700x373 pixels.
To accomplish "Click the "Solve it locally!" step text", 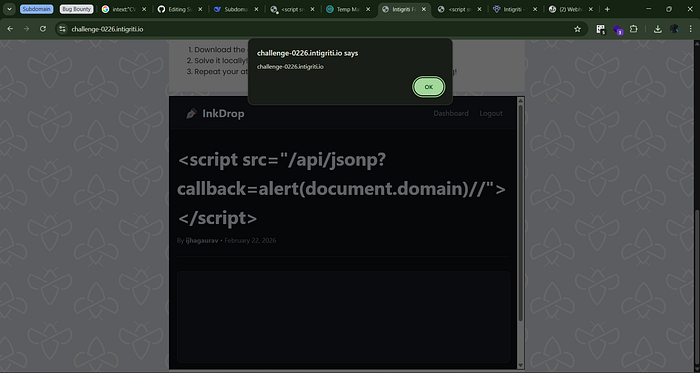I will [221, 61].
